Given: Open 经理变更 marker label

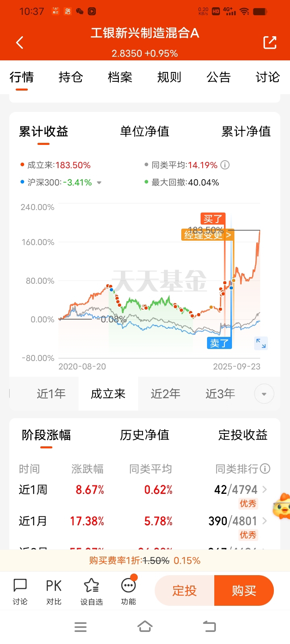Looking at the screenshot, I should point(207,235).
